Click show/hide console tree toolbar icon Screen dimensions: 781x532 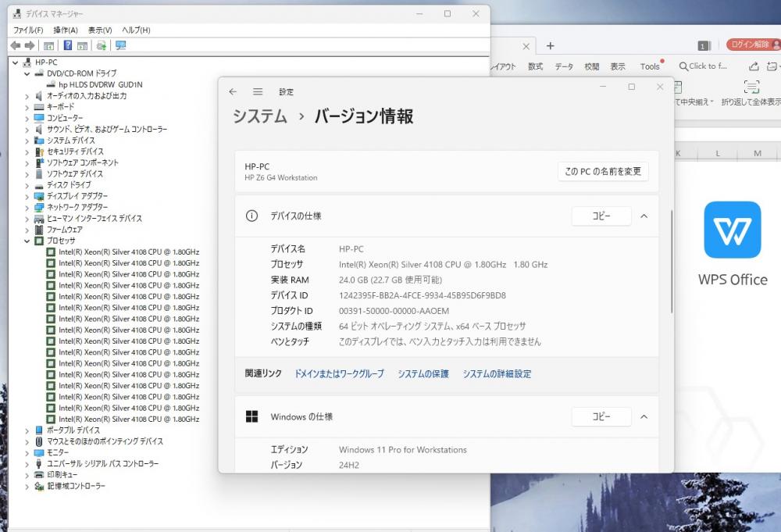pos(48,46)
